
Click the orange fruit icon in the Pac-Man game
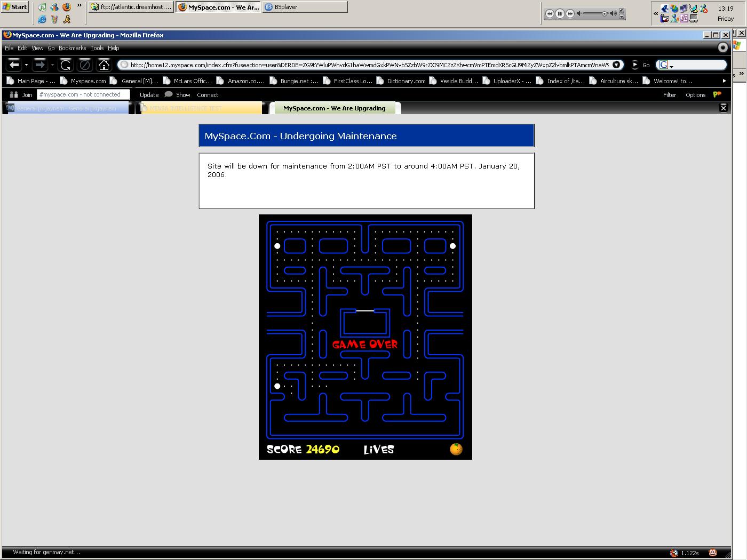[456, 449]
